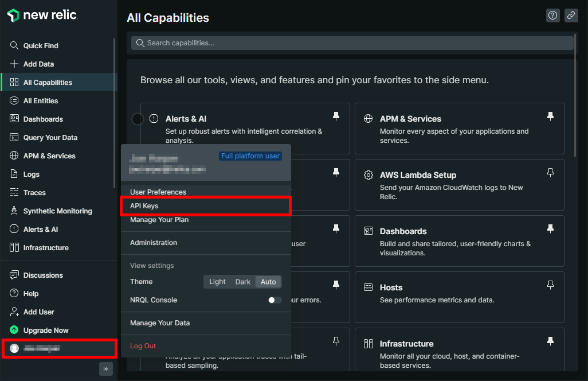Unpin the Infrastructure capability card
Screen dimensions: 588x381
(551, 341)
